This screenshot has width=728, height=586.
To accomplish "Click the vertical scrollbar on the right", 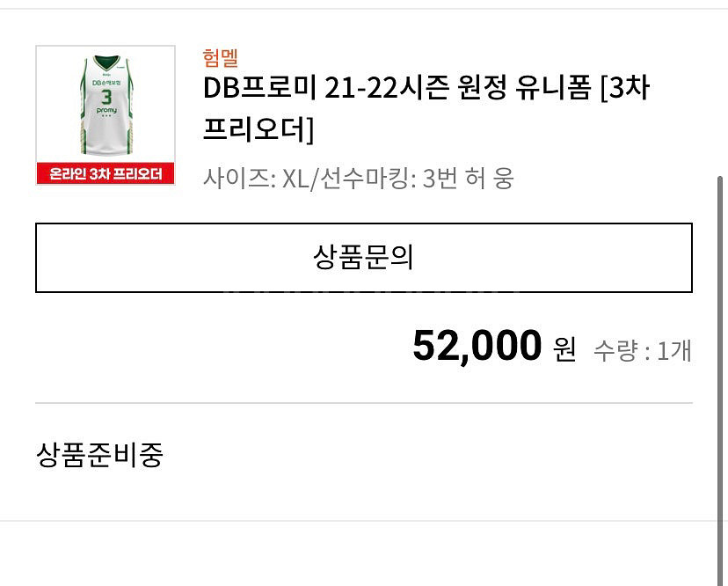I will (720, 381).
